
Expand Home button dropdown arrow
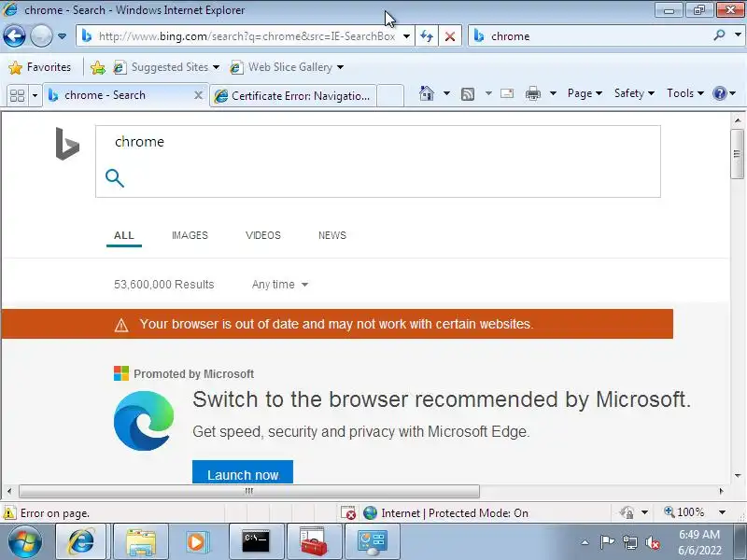tap(446, 93)
